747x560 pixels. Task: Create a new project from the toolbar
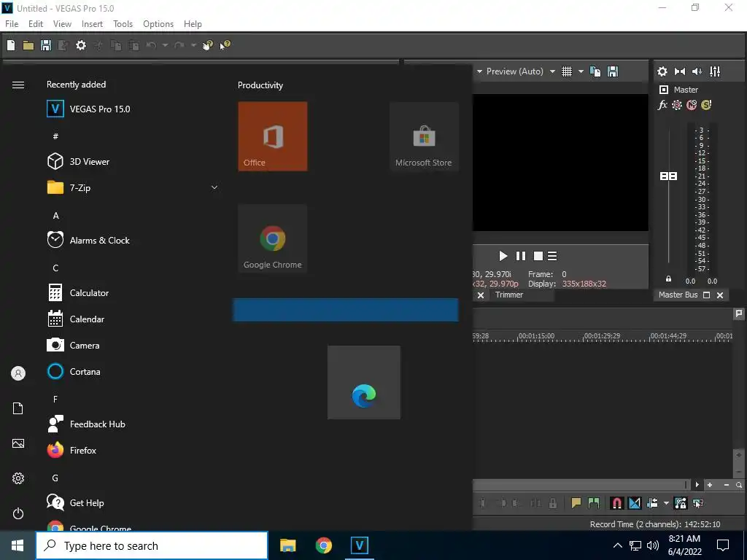(11, 45)
